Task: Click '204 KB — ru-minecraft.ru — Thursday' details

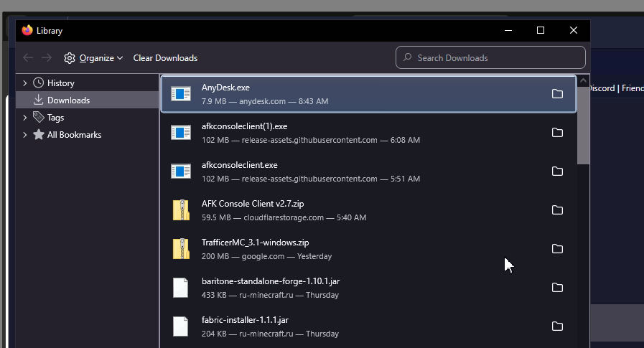Action: point(270,334)
